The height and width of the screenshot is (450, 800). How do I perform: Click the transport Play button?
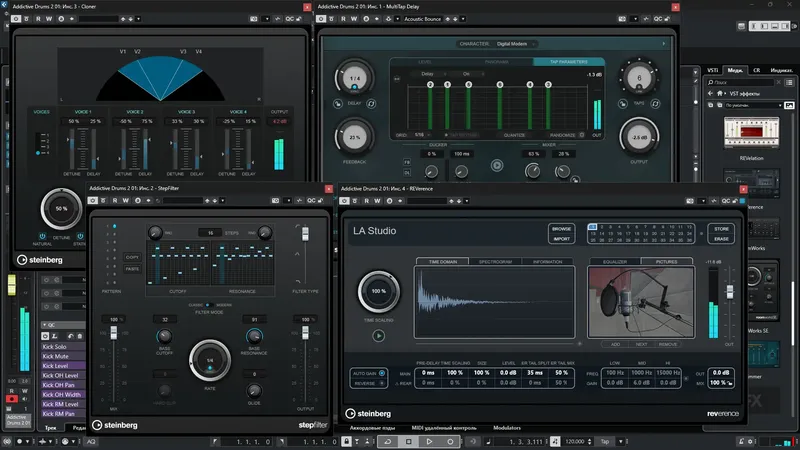(x=430, y=441)
